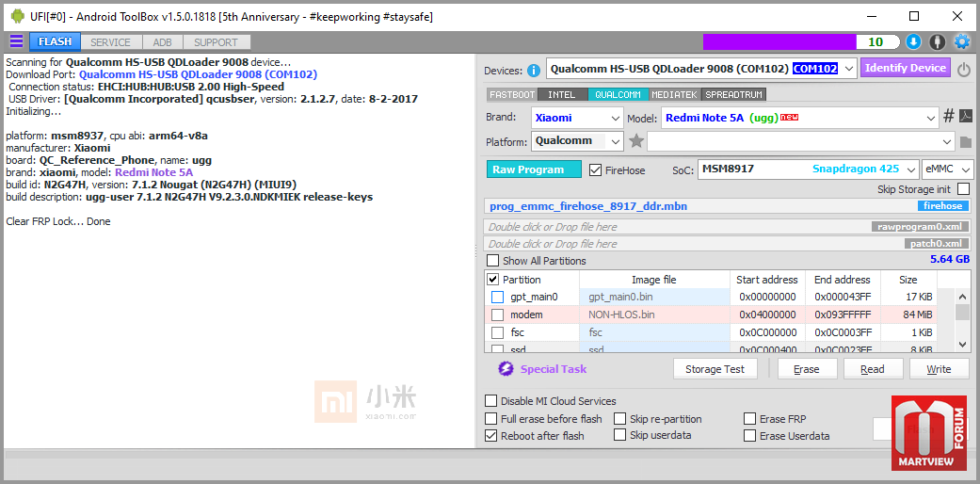Click the Size column header
Viewport: 980px width, 484px height.
(x=908, y=280)
